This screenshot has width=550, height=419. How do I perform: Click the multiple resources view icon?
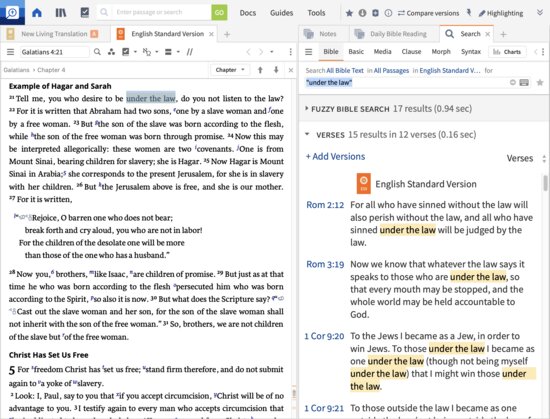(168, 52)
